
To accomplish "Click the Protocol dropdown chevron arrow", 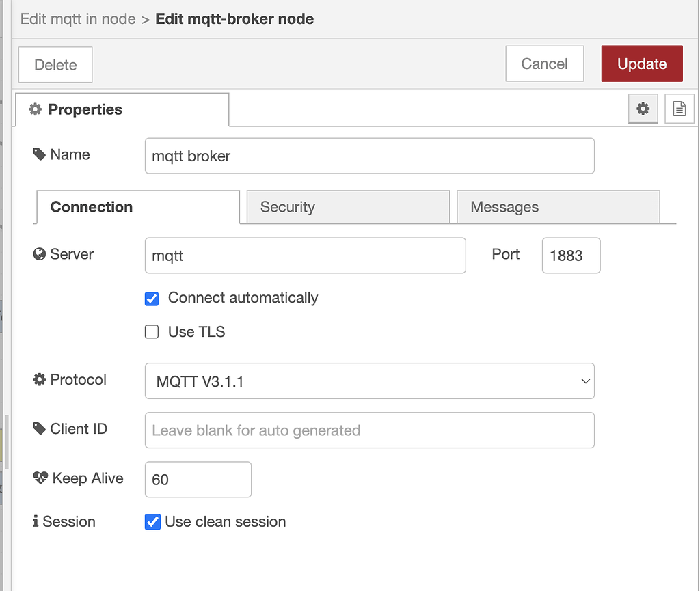I will click(x=584, y=381).
